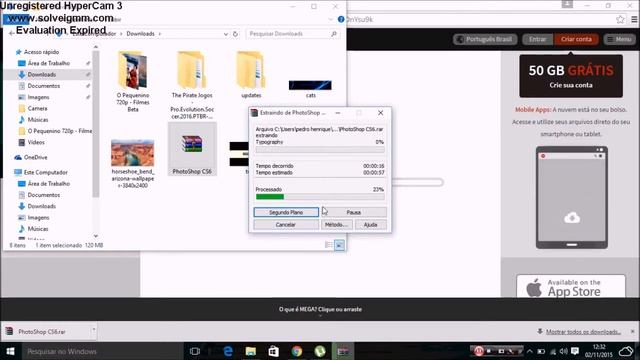Open the Windows Start menu

[10, 351]
